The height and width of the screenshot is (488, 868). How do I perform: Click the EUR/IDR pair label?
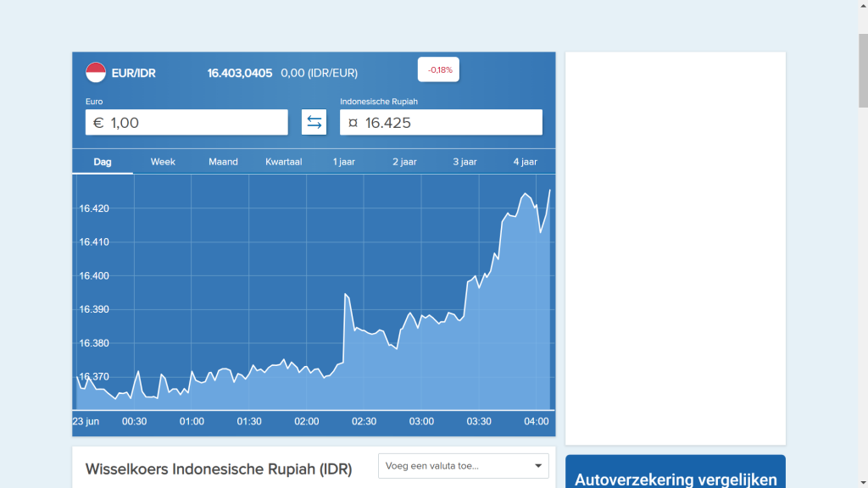pyautogui.click(x=133, y=74)
